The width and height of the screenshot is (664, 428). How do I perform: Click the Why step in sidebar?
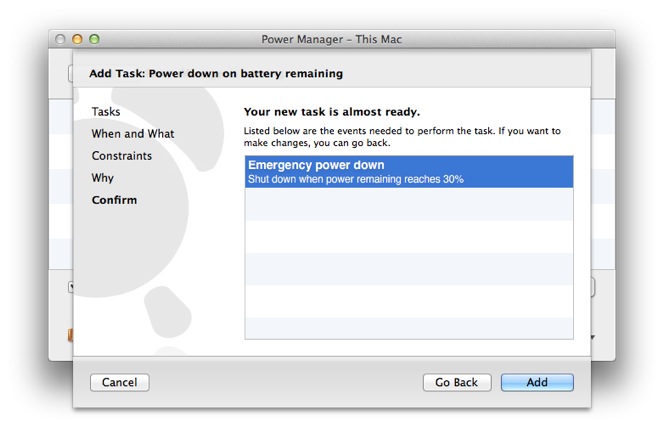point(102,178)
